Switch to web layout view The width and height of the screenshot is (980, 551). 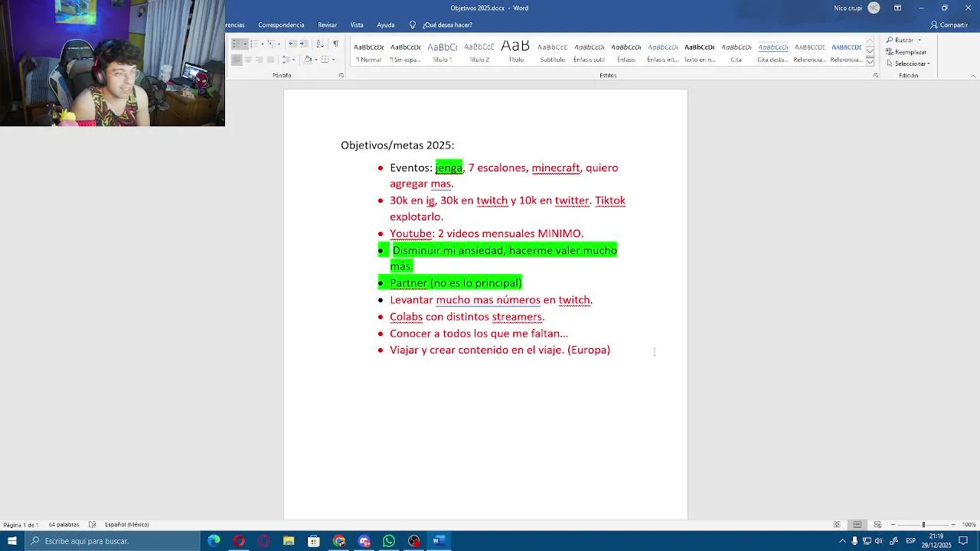click(x=878, y=524)
